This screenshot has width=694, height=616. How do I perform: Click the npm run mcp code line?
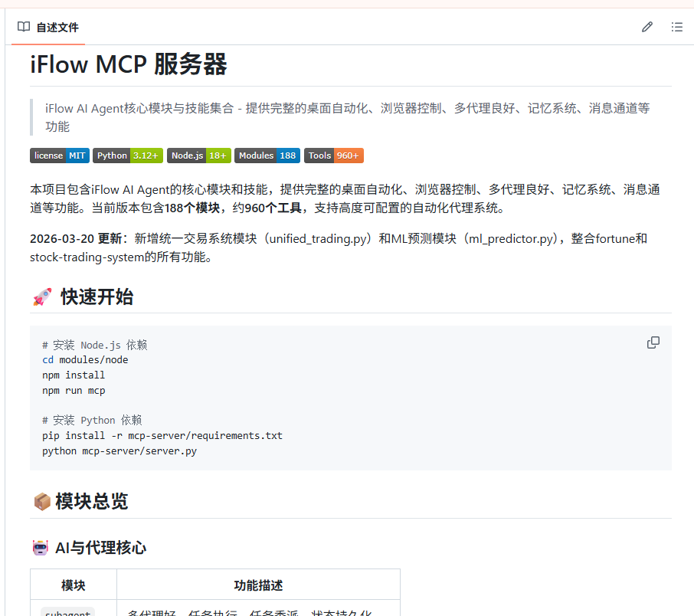74,390
